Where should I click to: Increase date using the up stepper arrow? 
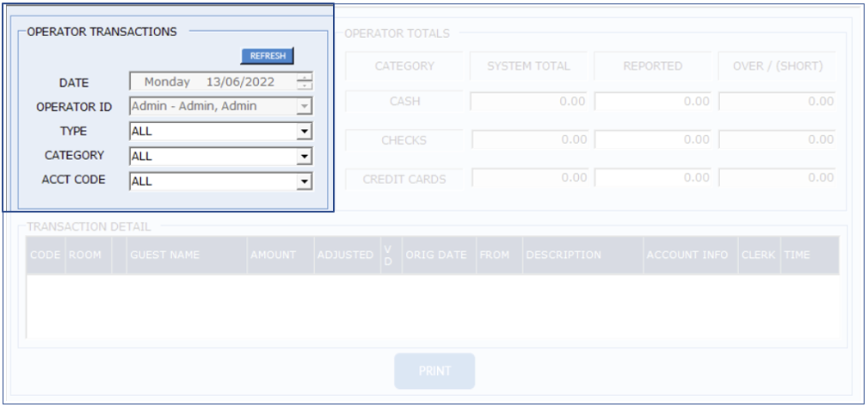click(x=305, y=78)
